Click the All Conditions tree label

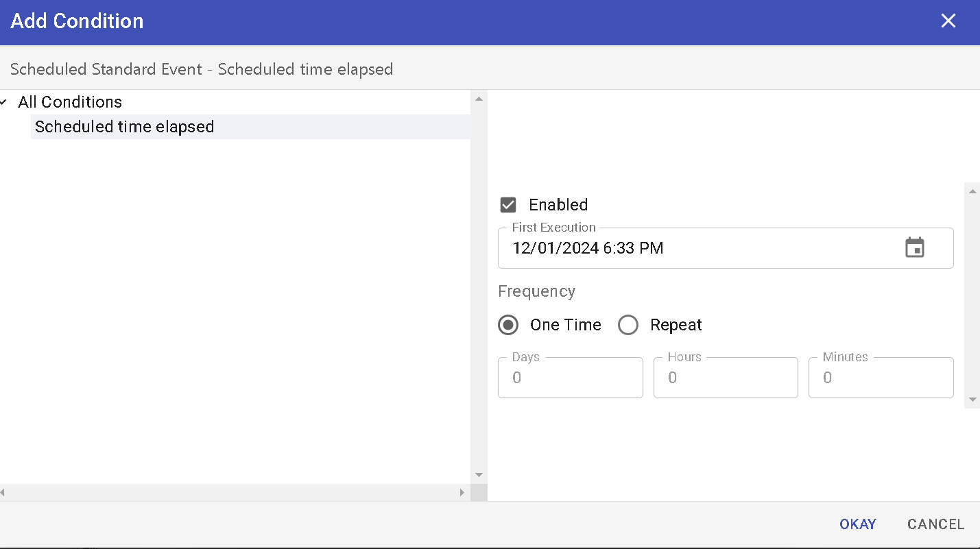point(70,102)
